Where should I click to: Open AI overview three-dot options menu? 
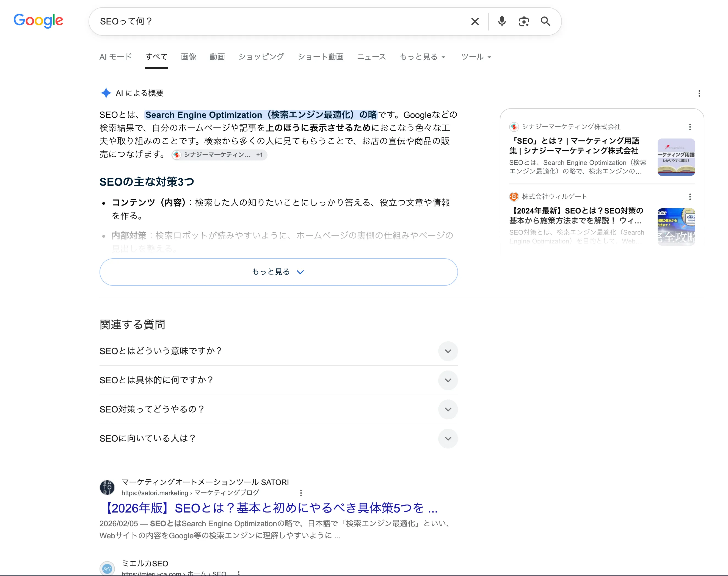tap(699, 93)
